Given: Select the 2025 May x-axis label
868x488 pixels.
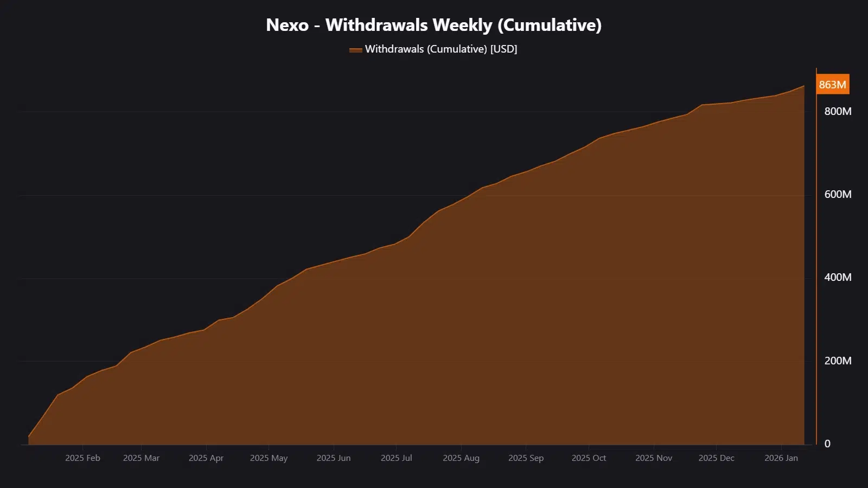Looking at the screenshot, I should click(269, 458).
